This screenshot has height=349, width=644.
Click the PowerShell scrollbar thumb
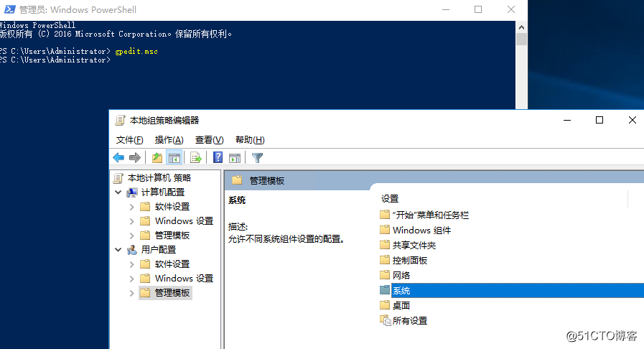coord(522,39)
